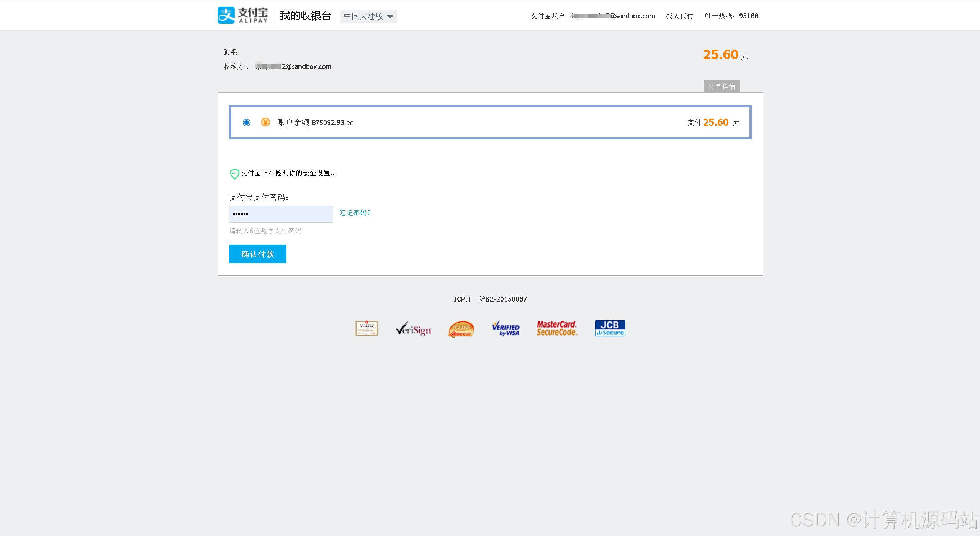The width and height of the screenshot is (980, 536).
Task: Click the 请输入6位数字支付密码 hint text
Action: [265, 231]
